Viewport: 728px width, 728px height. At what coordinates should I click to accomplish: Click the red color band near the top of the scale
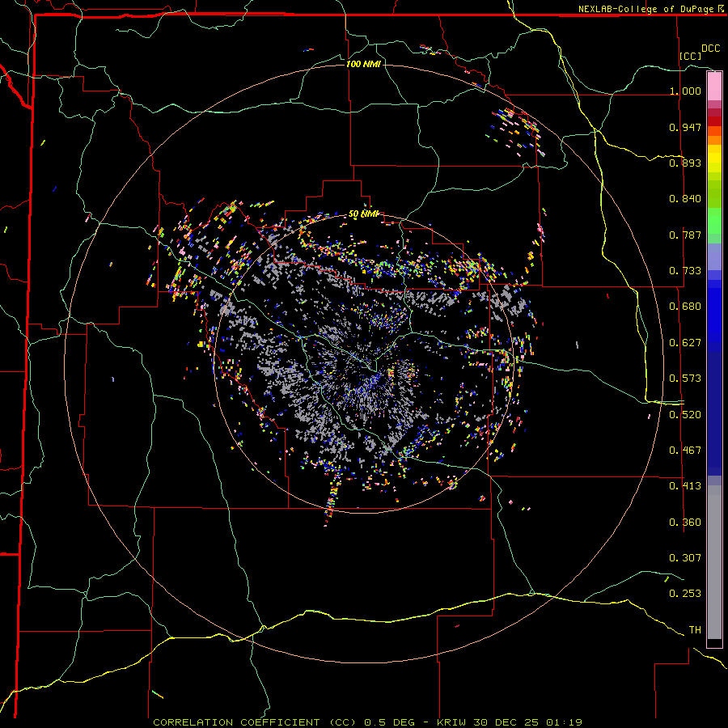(x=714, y=121)
